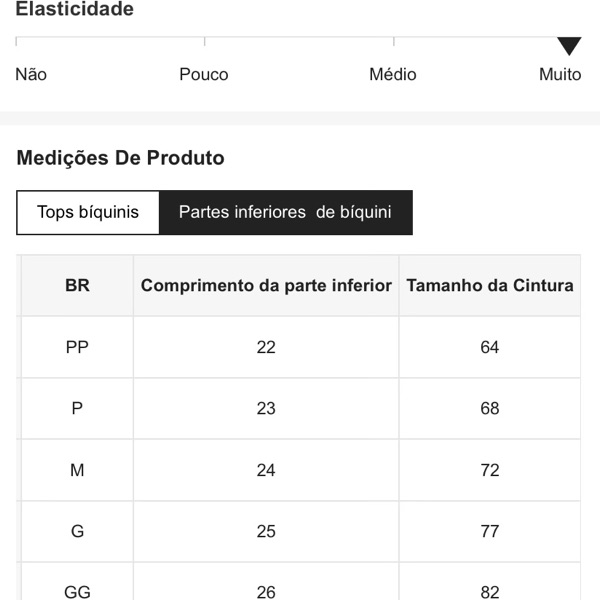Click the BR column header
This screenshot has height=600, width=600.
(x=77, y=285)
